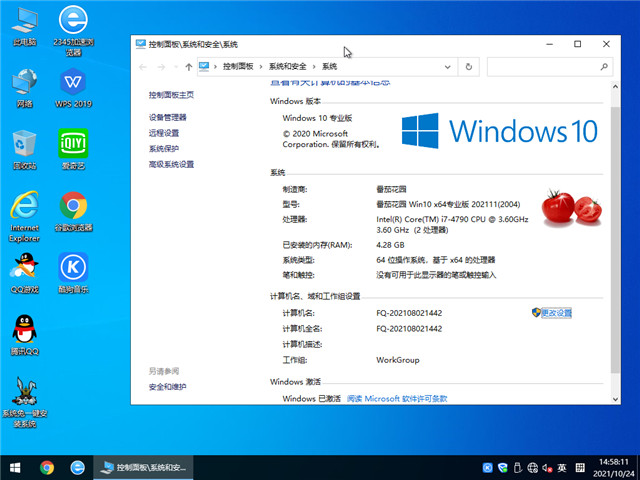Expand the chevron after 系统和安全 in breadcrumb
640x480 pixels.
point(317,67)
